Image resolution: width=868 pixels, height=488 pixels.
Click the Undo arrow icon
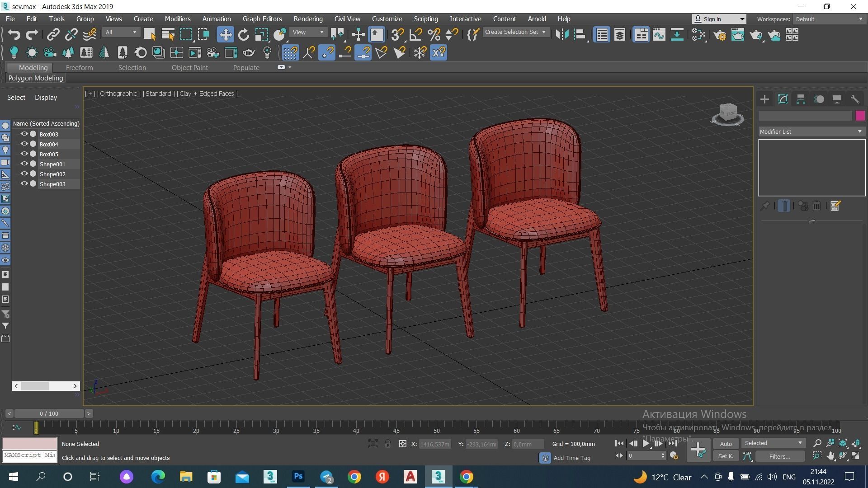(x=14, y=35)
